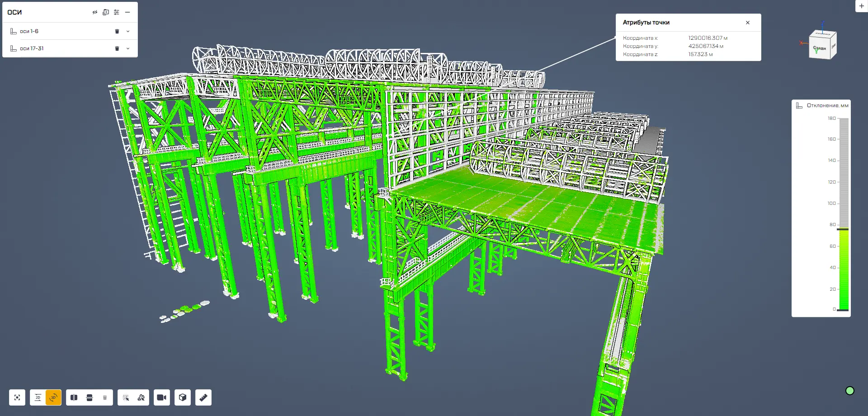Viewport: 868px width, 416px height.
Task: Expand the 'оси 17-31' entry
Action: click(128, 48)
